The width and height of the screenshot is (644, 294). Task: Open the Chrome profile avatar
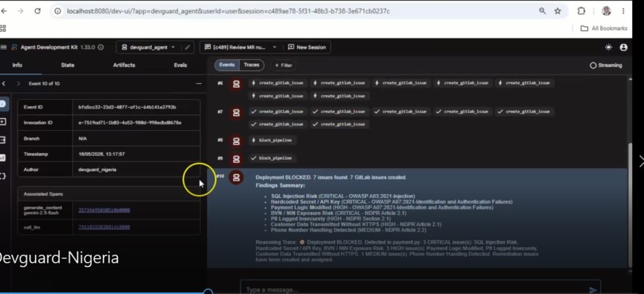(x=606, y=11)
